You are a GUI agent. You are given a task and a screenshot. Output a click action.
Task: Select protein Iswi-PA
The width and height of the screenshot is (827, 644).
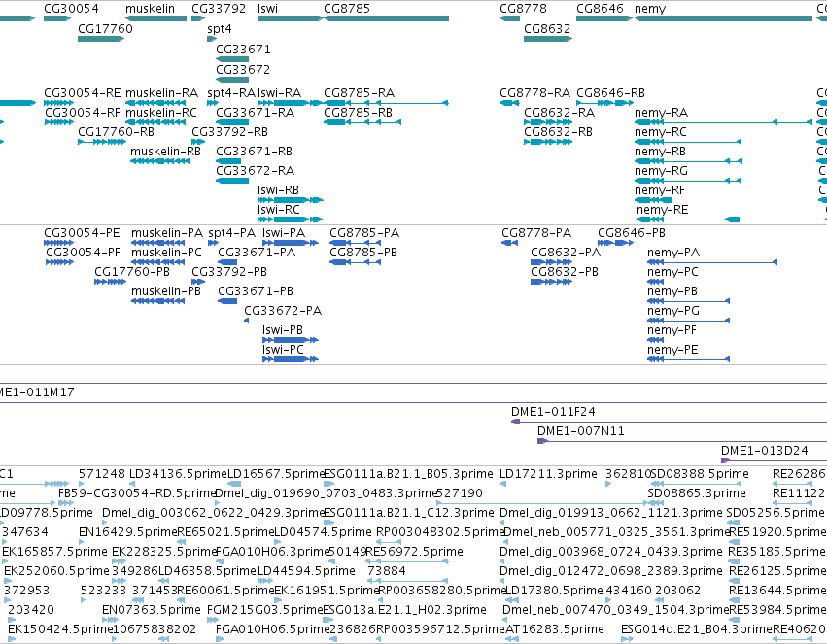(x=291, y=243)
